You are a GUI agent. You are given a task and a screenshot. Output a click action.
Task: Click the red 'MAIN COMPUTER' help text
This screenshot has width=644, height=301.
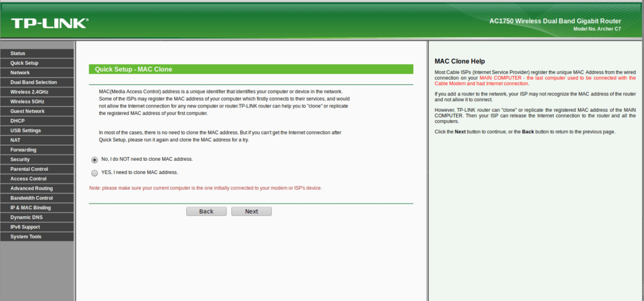pyautogui.click(x=535, y=80)
